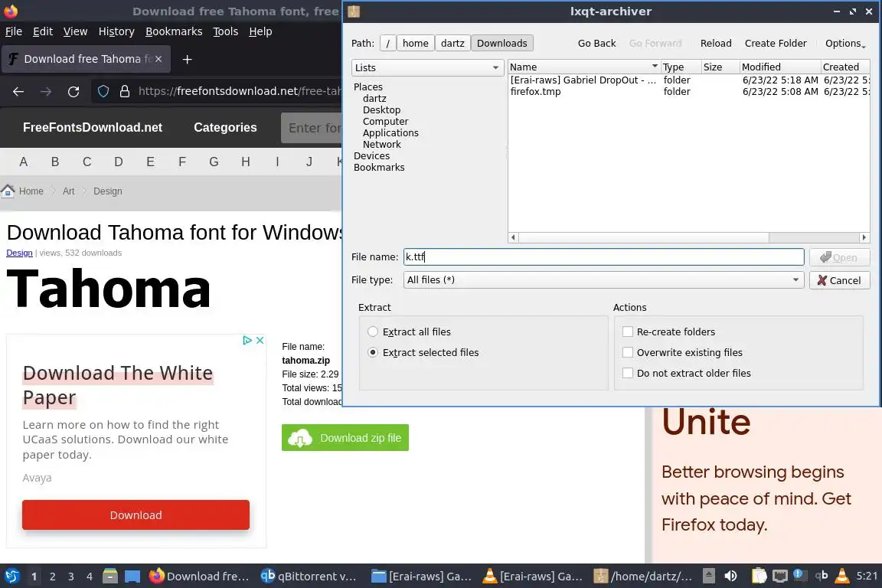Viewport: 882px width, 588px height.
Task: Reload the Firefox page
Action: coord(73,91)
